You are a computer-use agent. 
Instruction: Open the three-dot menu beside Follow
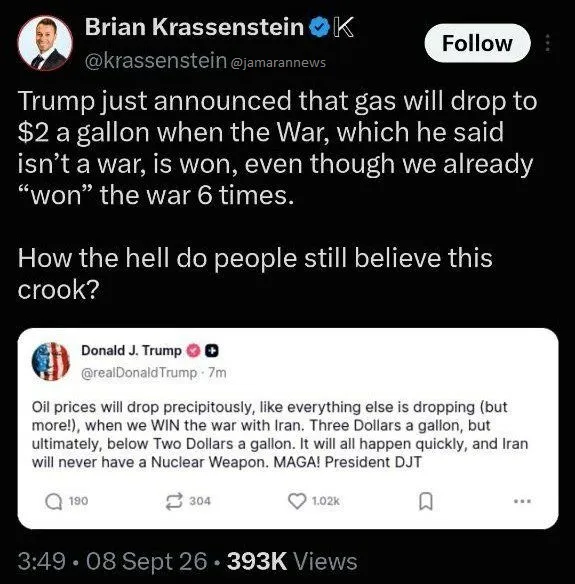click(x=547, y=43)
